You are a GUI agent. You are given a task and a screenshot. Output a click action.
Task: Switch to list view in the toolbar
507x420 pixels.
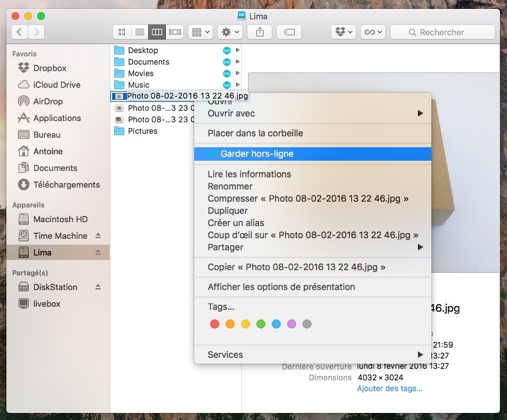[x=139, y=32]
